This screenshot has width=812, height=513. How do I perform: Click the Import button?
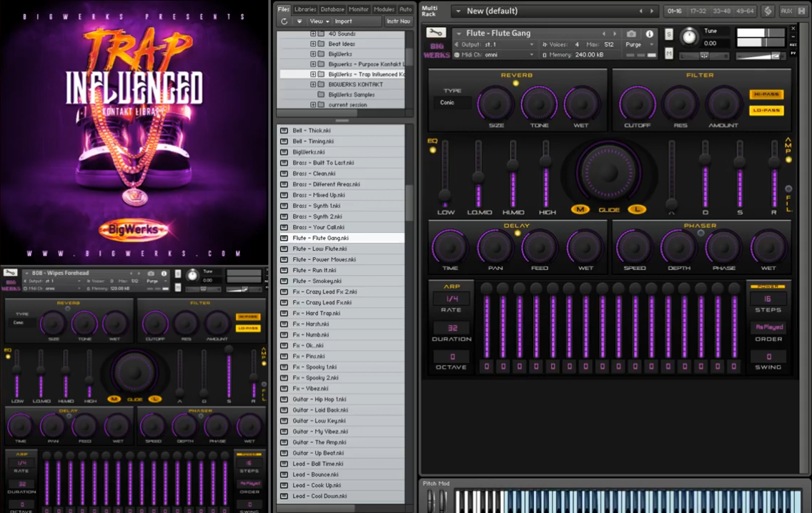[343, 21]
